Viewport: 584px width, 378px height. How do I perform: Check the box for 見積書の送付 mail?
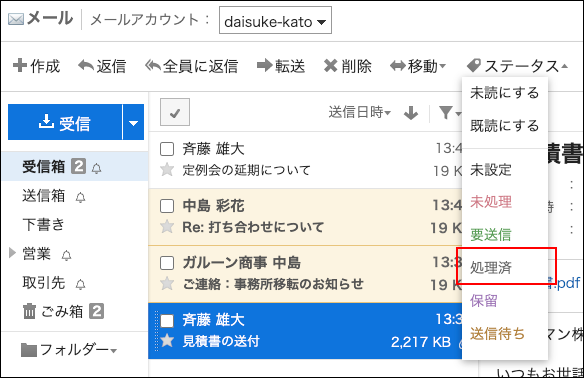point(167,320)
